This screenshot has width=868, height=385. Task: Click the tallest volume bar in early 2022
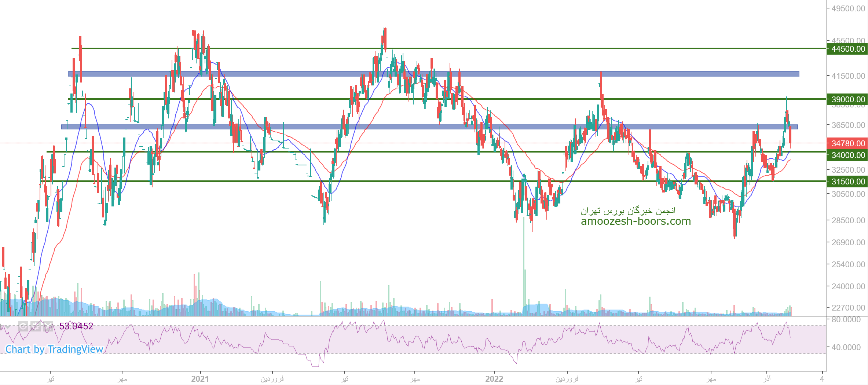click(523, 264)
